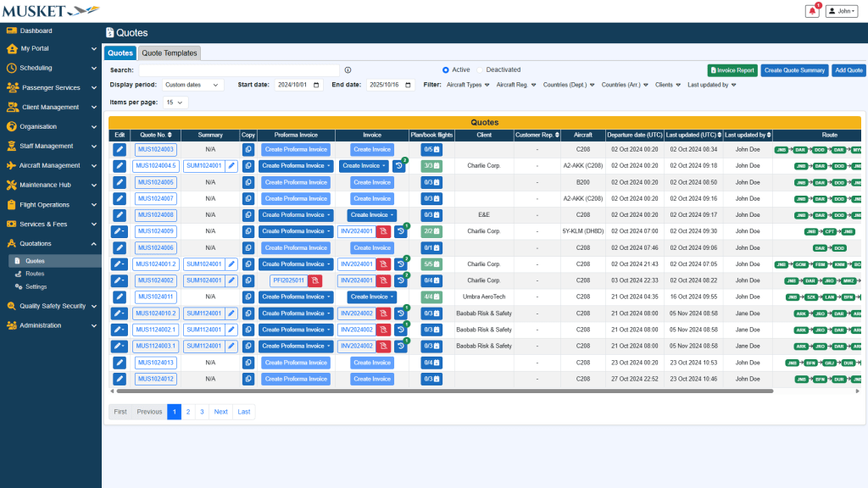
Task: Open the 0/5 plan/book flights button for MUS1024003
Action: click(x=432, y=149)
